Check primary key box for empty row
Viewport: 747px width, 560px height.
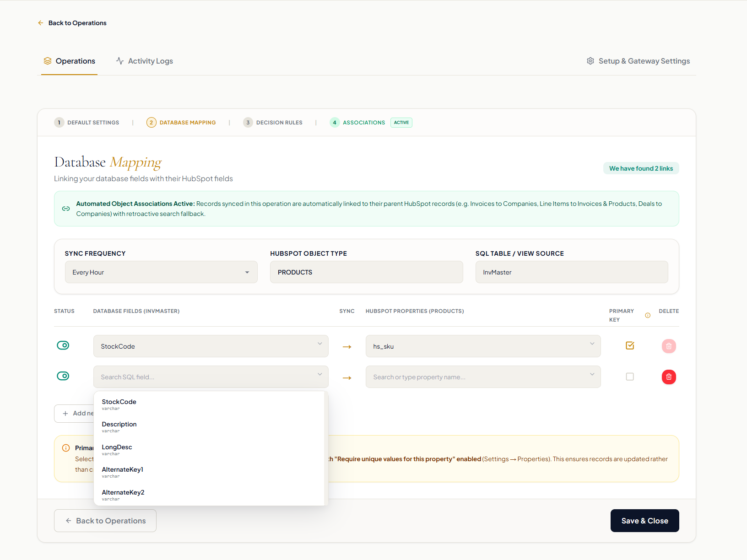pyautogui.click(x=630, y=377)
